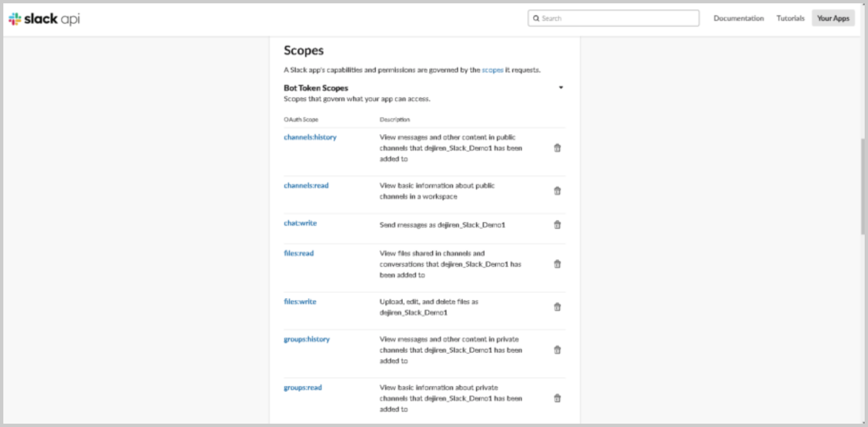The image size is (868, 427).
Task: Follow the 'scopes' link in description
Action: point(492,70)
